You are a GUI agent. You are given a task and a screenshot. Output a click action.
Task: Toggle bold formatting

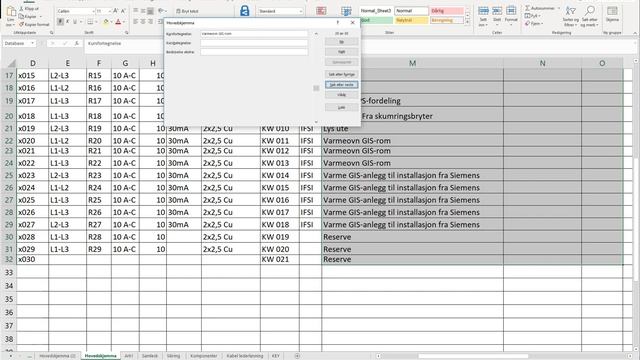(60, 22)
